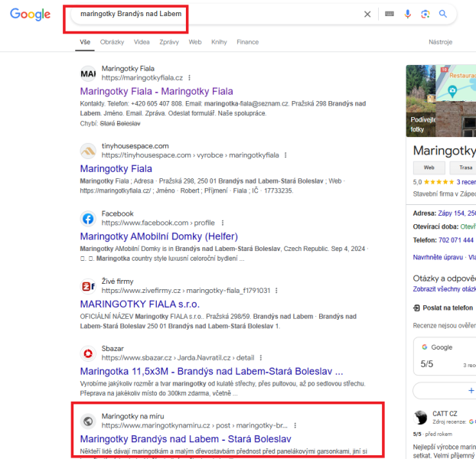
Task: Open more options for tinyhousespace result
Action: (285, 155)
